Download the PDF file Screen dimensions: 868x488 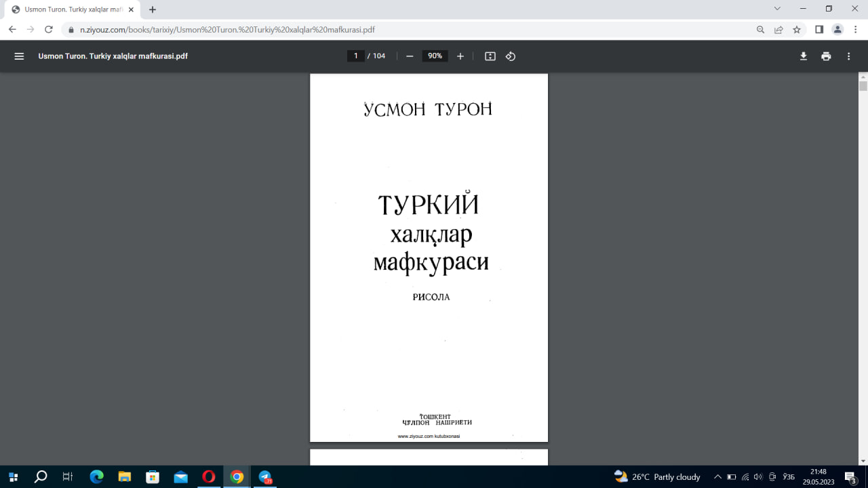point(803,56)
